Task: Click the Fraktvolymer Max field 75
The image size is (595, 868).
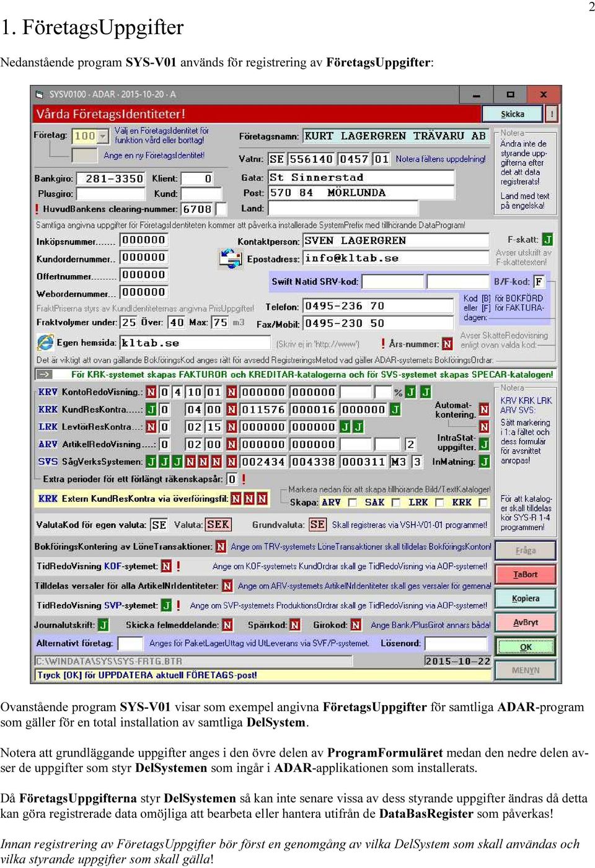Action: tap(220, 322)
